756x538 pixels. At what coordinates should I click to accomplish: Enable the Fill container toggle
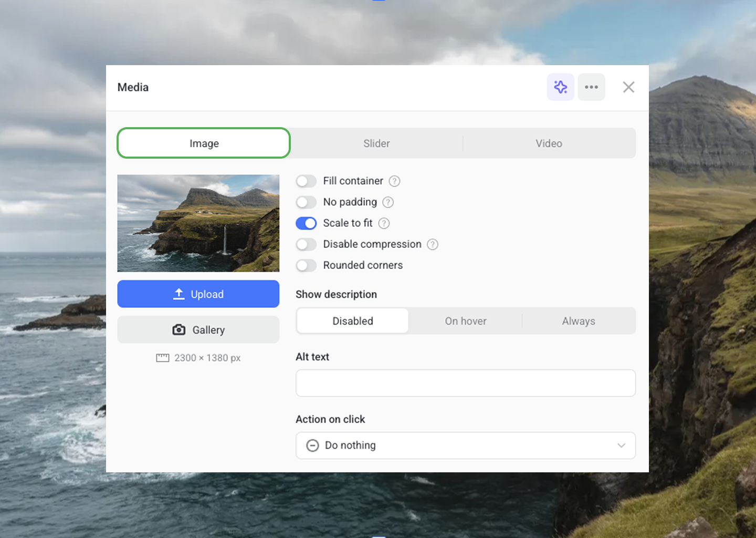coord(306,181)
